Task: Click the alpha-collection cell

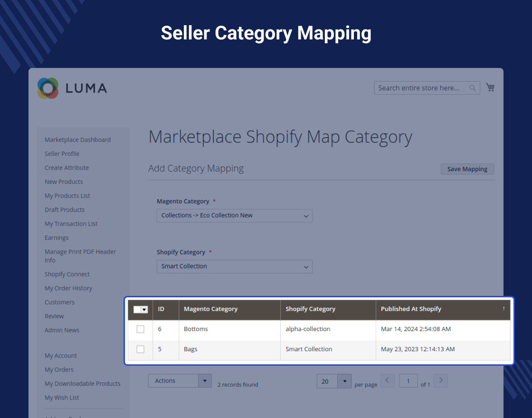Action: 328,330
